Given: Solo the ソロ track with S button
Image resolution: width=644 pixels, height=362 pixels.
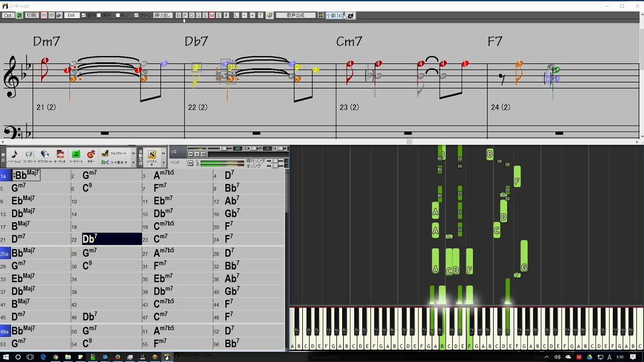Looking at the screenshot, I should coord(197,154).
